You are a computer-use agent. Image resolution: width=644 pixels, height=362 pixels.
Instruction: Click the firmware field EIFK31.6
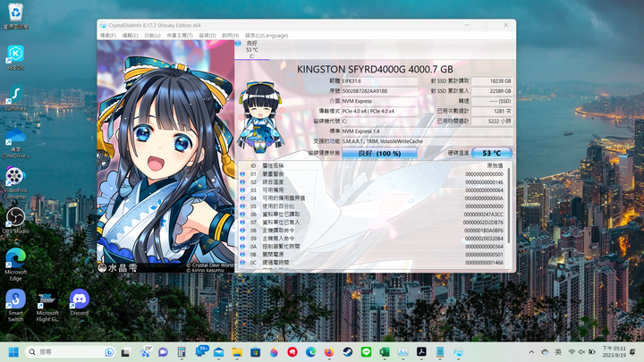tap(379, 81)
